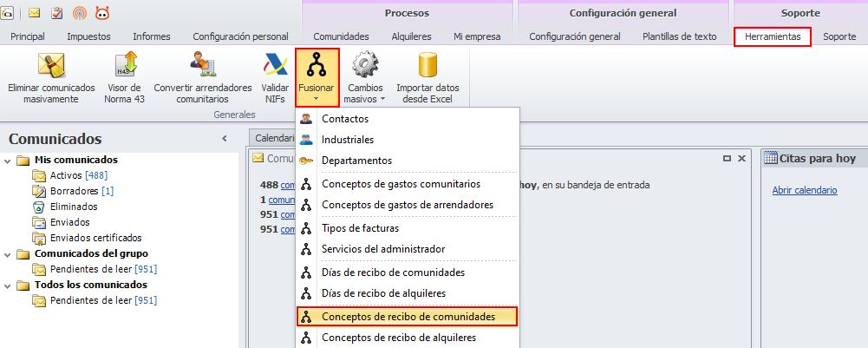Viewport: 868px width, 348px height.
Task: Select the Alquileres ribbon tab
Action: (x=411, y=36)
